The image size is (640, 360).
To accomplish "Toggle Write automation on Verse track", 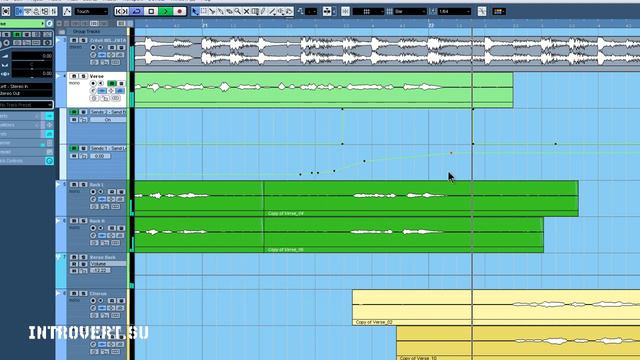I will point(121,83).
